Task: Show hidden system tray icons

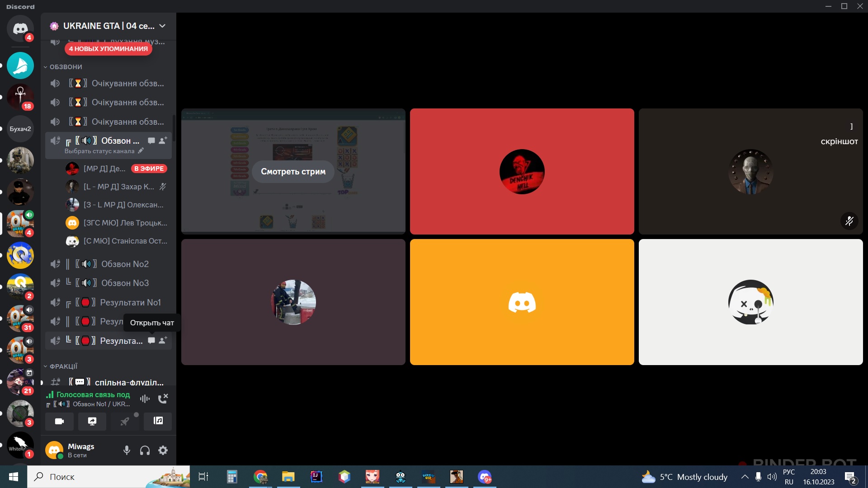Action: 745,477
